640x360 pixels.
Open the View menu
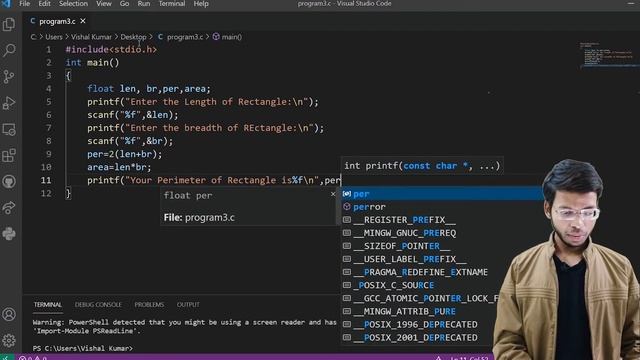(104, 4)
